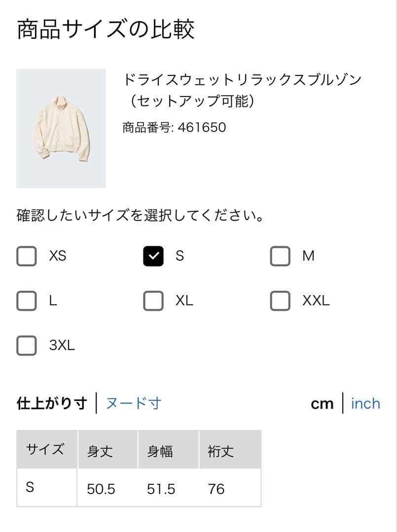The width and height of the screenshot is (397, 532).
Task: Click the 商品サイズの比較 page heading
Action: [106, 29]
